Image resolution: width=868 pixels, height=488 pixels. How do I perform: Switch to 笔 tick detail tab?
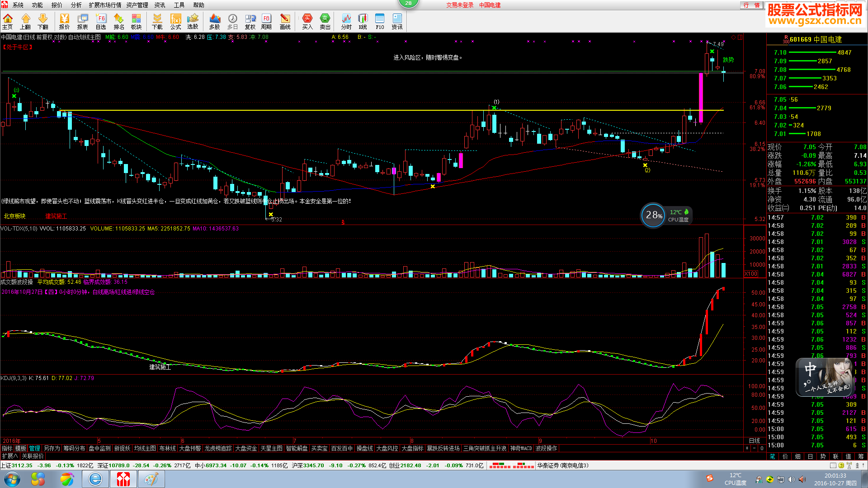(x=773, y=456)
